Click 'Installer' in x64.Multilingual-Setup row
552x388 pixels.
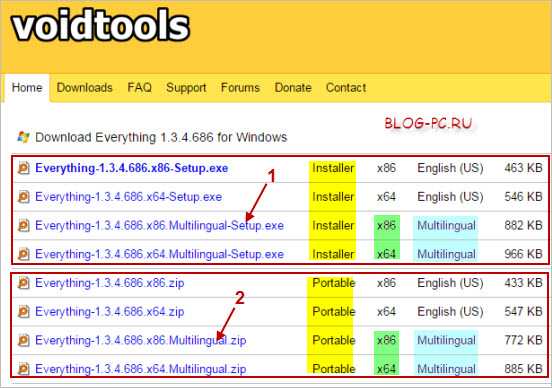(333, 254)
